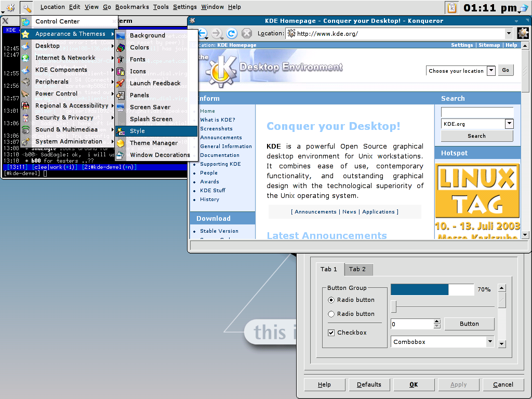
Task: Stop loading the page in Konqueror
Action: [x=247, y=33]
